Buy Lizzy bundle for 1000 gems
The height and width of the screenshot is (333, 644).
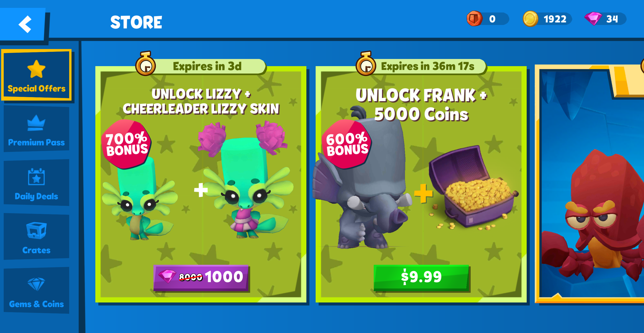pyautogui.click(x=202, y=278)
